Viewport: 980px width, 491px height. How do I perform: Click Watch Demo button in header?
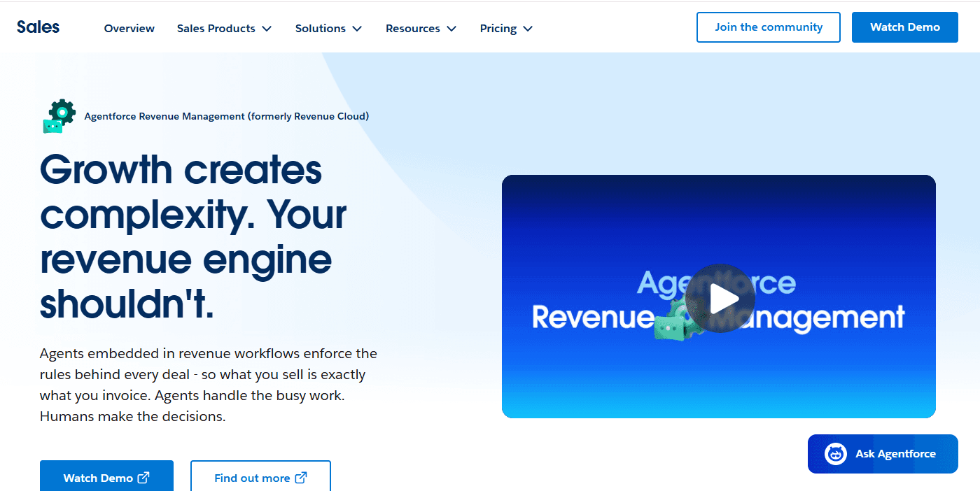coord(905,27)
